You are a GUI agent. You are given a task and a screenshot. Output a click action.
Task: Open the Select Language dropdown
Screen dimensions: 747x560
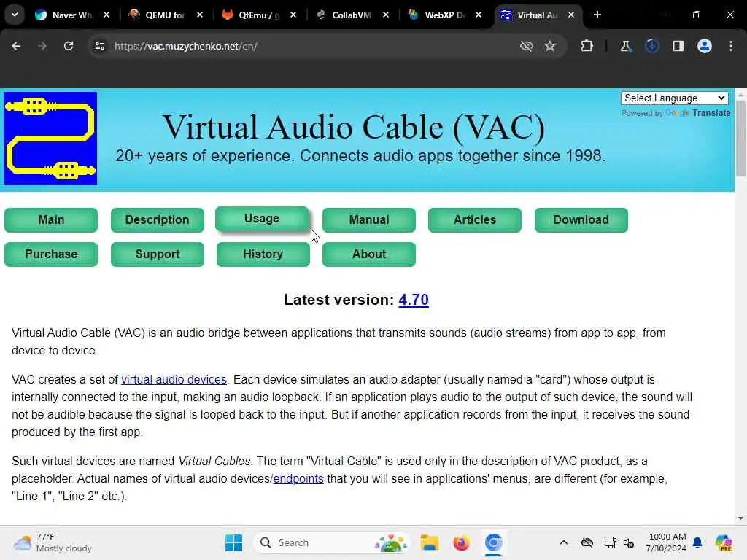[x=674, y=98]
